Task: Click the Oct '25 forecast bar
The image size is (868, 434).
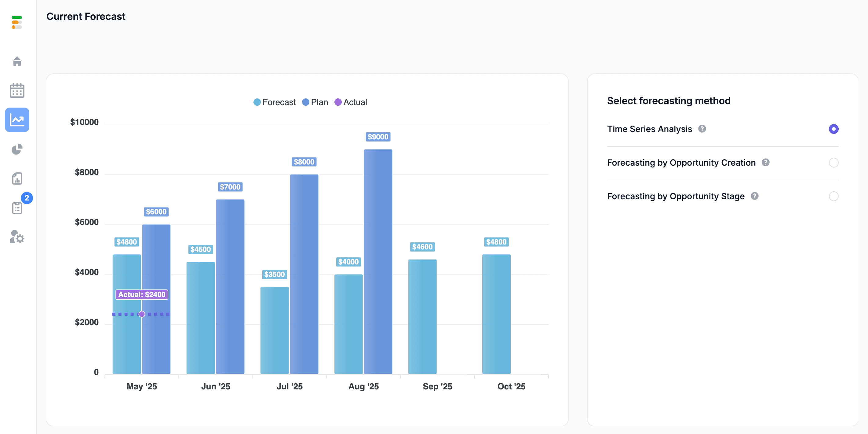Action: 496,314
